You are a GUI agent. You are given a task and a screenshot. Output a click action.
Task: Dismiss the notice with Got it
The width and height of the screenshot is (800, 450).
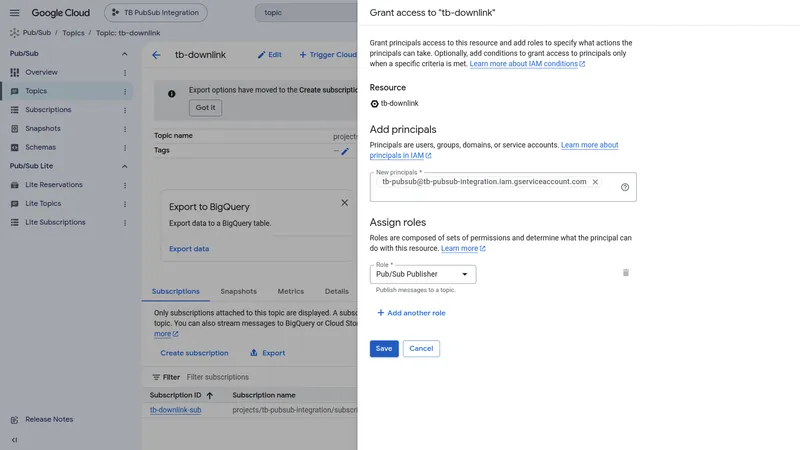click(205, 108)
